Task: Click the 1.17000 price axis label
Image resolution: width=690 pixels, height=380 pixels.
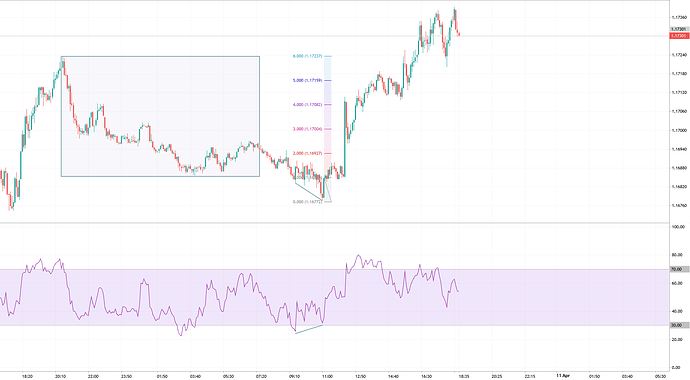Action: (x=679, y=130)
